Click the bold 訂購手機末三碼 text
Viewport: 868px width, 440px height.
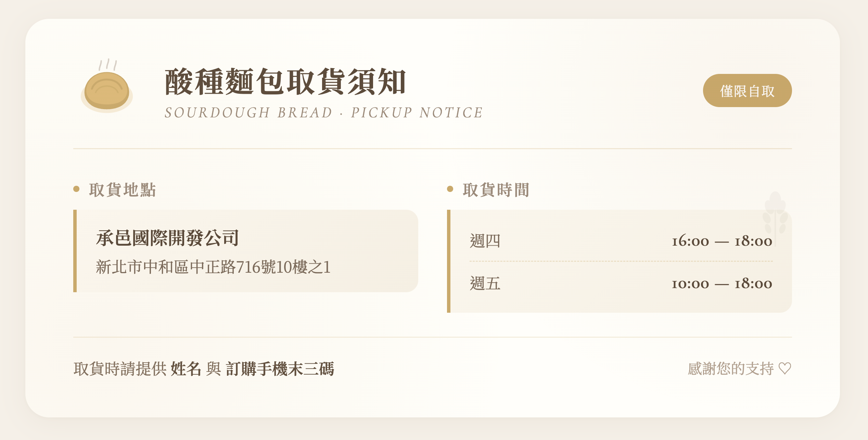(280, 369)
